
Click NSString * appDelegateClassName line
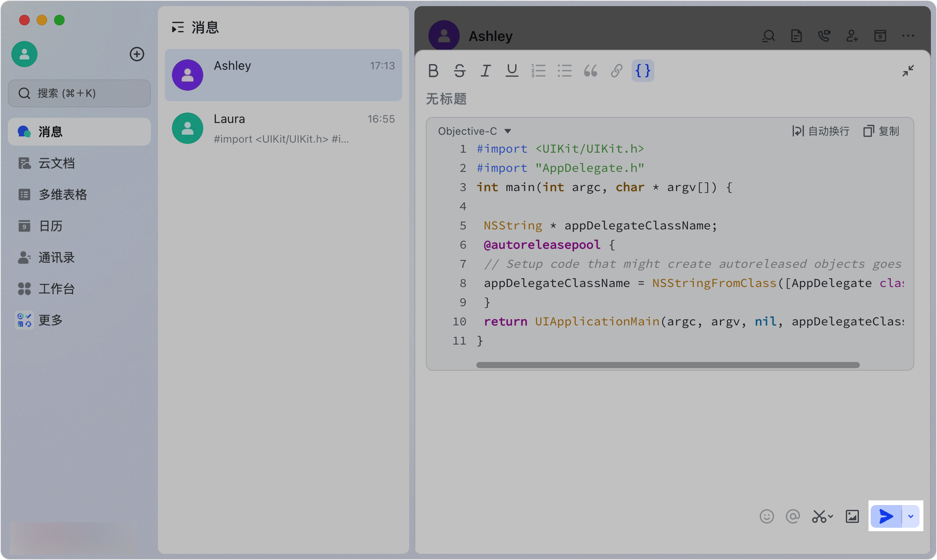click(x=600, y=225)
